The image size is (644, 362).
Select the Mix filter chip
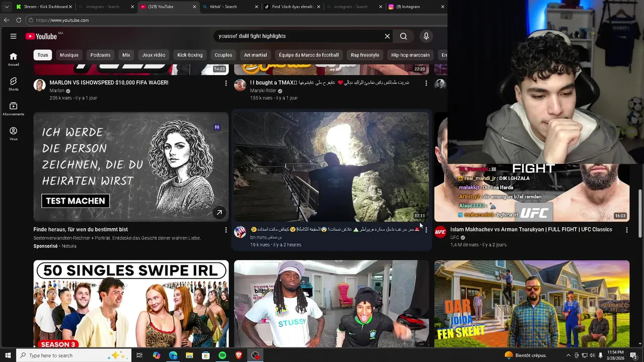click(126, 55)
